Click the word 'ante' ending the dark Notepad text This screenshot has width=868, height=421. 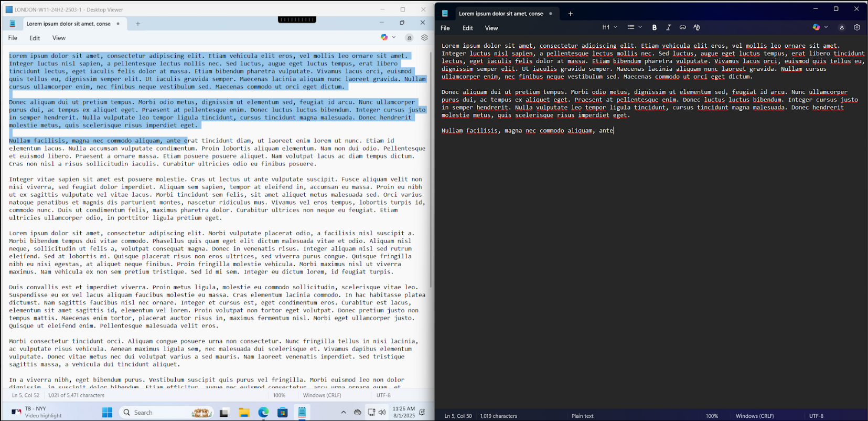[x=606, y=131]
